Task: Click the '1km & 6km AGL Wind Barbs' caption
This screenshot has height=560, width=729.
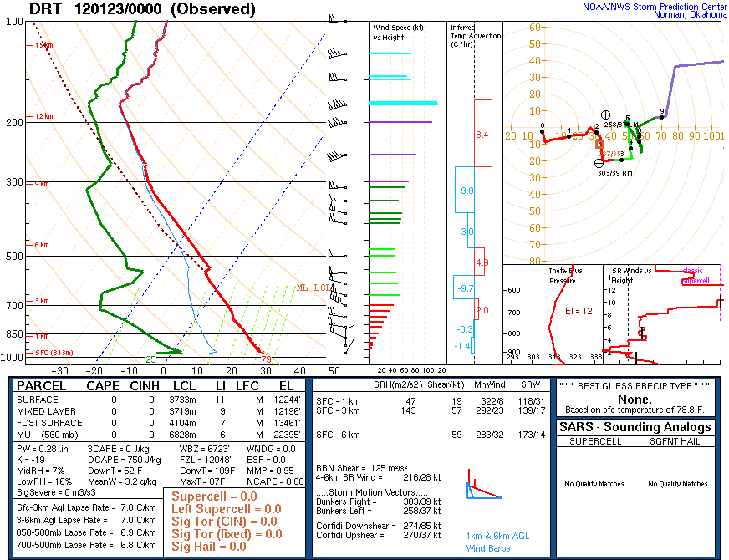Action: pyautogui.click(x=498, y=542)
